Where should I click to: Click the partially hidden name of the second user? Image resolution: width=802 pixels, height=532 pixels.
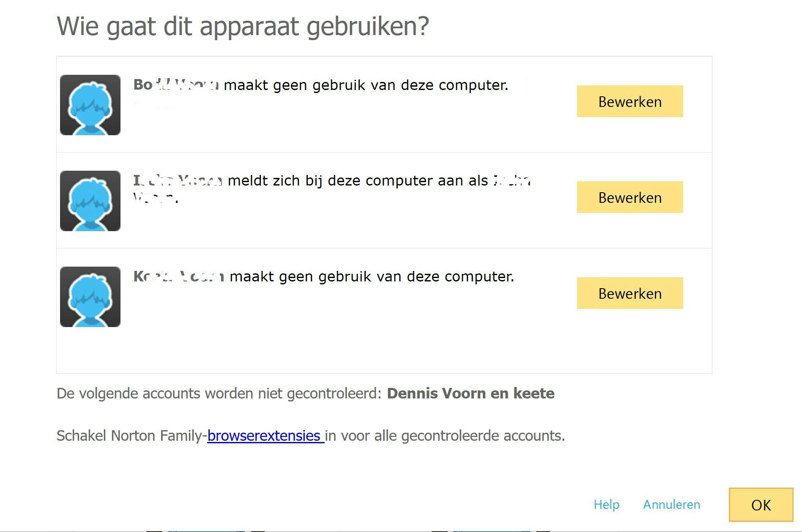178,181
